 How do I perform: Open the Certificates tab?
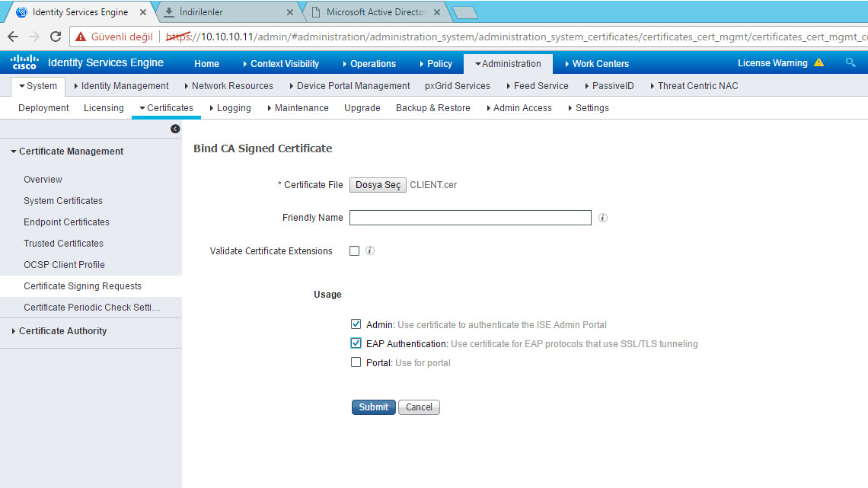coord(166,108)
